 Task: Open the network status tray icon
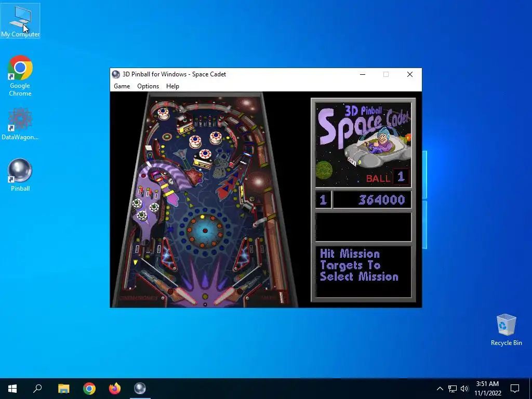(453, 389)
